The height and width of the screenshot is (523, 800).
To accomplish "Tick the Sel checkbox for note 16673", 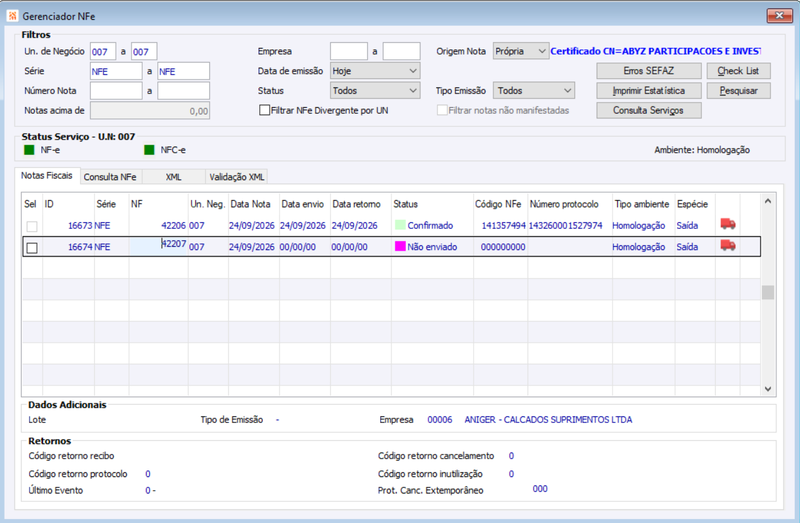I will click(32, 226).
